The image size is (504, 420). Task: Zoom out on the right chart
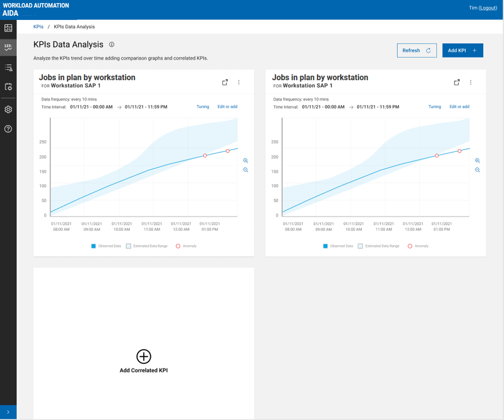pos(477,170)
